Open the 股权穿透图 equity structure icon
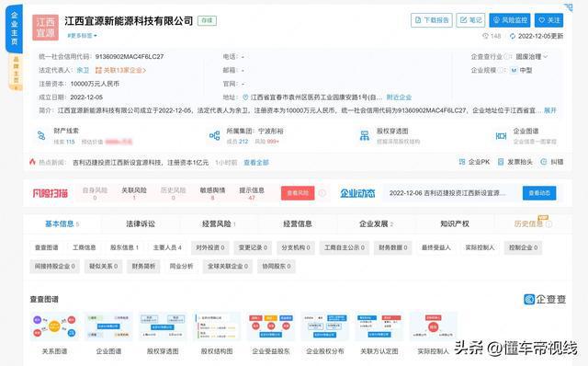 click(365, 135)
